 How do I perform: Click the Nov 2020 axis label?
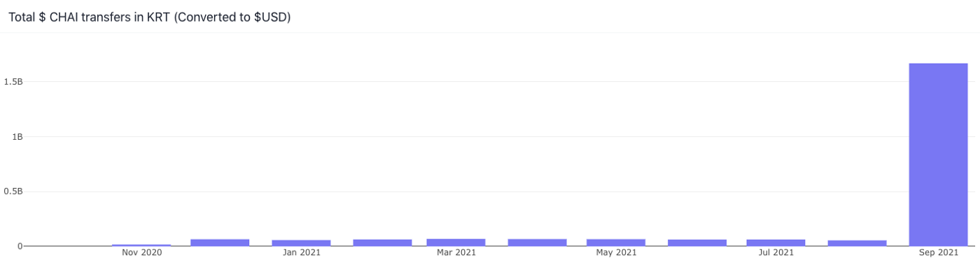(141, 252)
